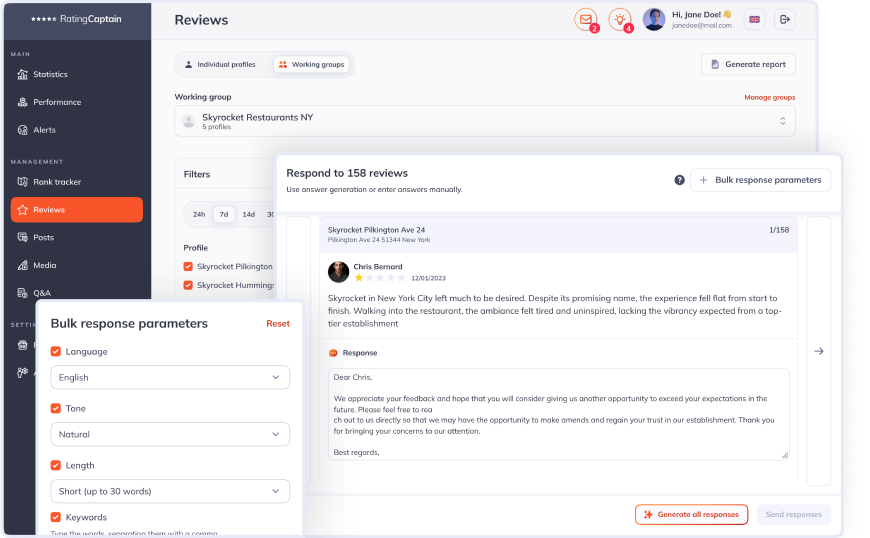Click Chris Bernard's reviewer photo
Viewport: 870px width, 538px height.
(338, 272)
